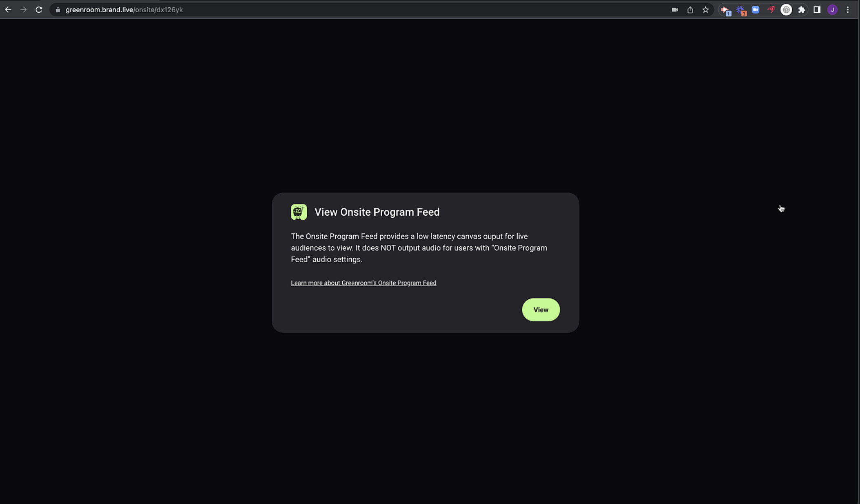Image resolution: width=860 pixels, height=504 pixels.
Task: Click the share page icon
Action: 690,10
